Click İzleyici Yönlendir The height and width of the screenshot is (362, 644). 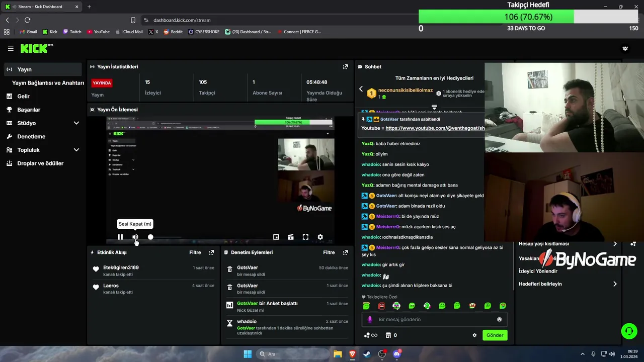(538, 271)
